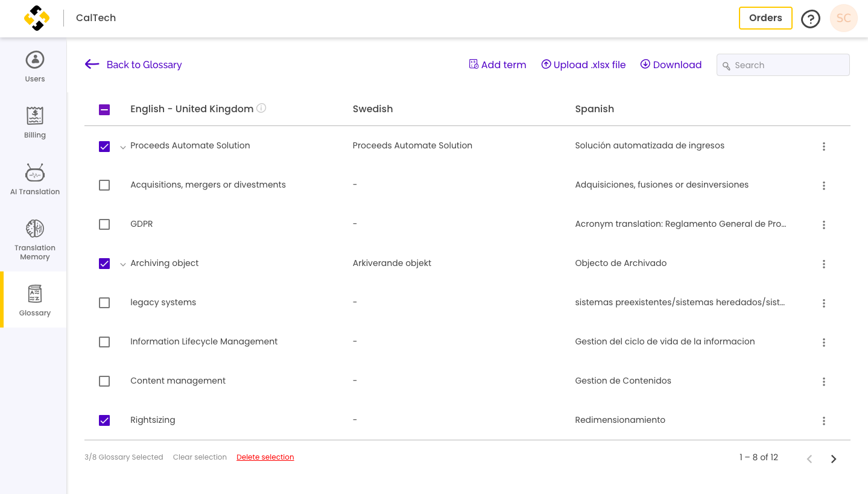Click the back arrow icon next to Back to Glossary
This screenshot has height=494, width=868.
[92, 65]
